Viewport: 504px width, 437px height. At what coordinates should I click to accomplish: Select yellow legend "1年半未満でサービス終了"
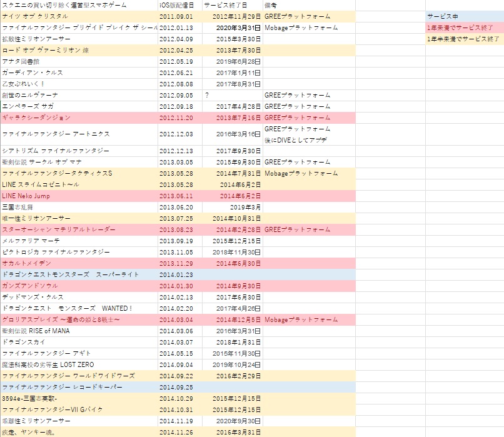tap(465, 39)
